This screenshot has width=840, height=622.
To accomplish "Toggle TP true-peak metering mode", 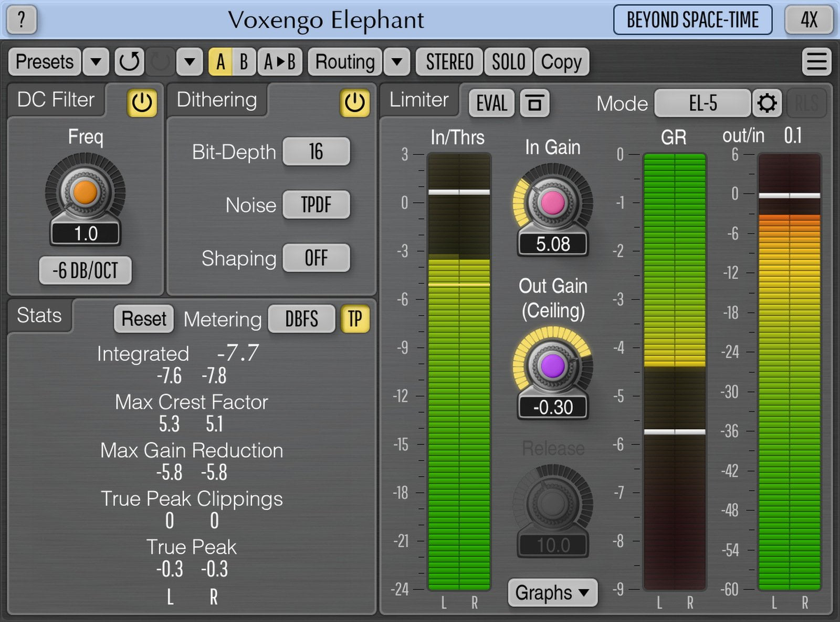I will coord(355,319).
